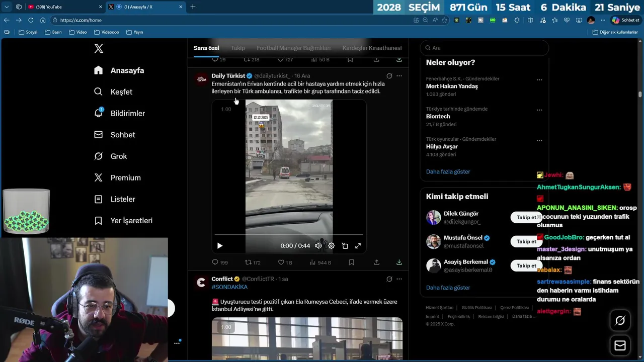This screenshot has height=362, width=644.
Task: Open options for Mert Hakan Yandaş trend
Action: (x=539, y=80)
